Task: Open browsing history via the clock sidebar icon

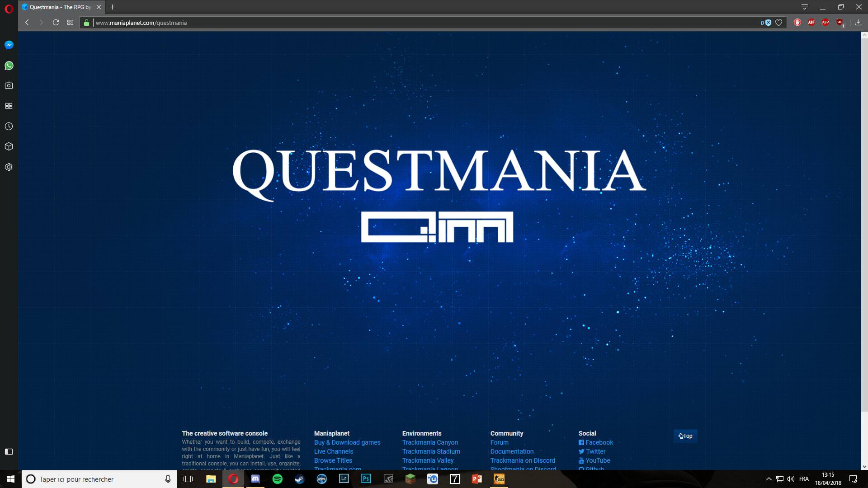Action: pos(9,126)
